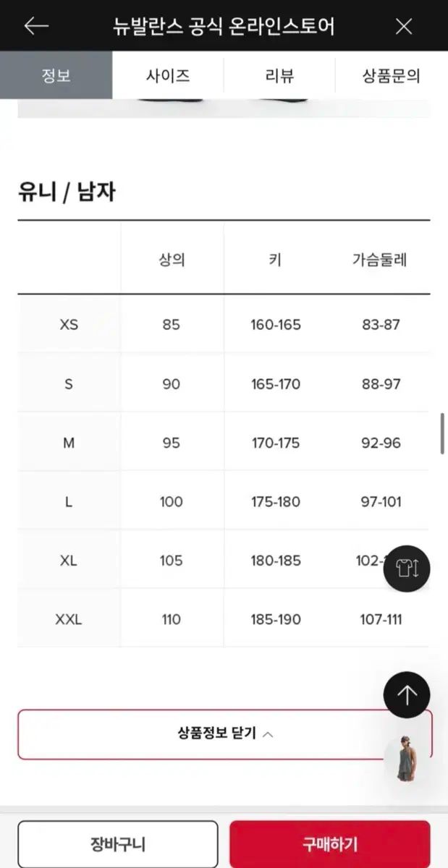
Task: Click the 가슴둘레 column header
Action: pyautogui.click(x=379, y=260)
